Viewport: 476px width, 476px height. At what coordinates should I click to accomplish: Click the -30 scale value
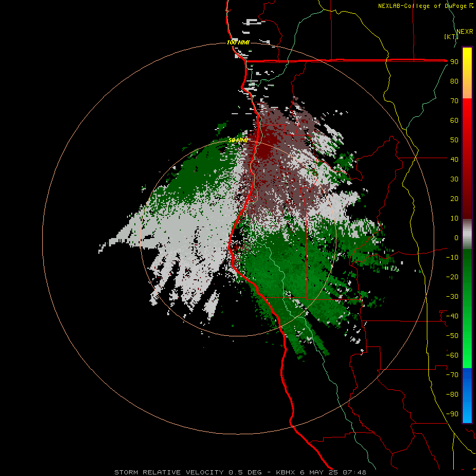452,297
